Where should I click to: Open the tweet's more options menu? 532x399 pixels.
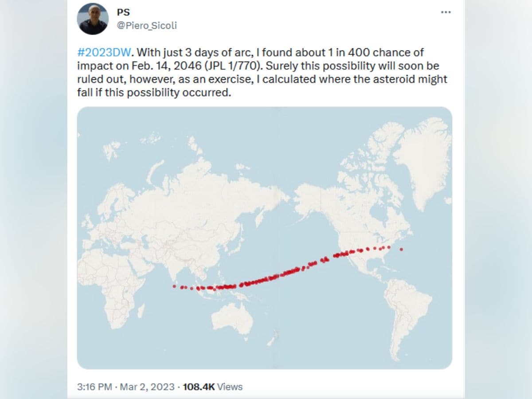446,12
